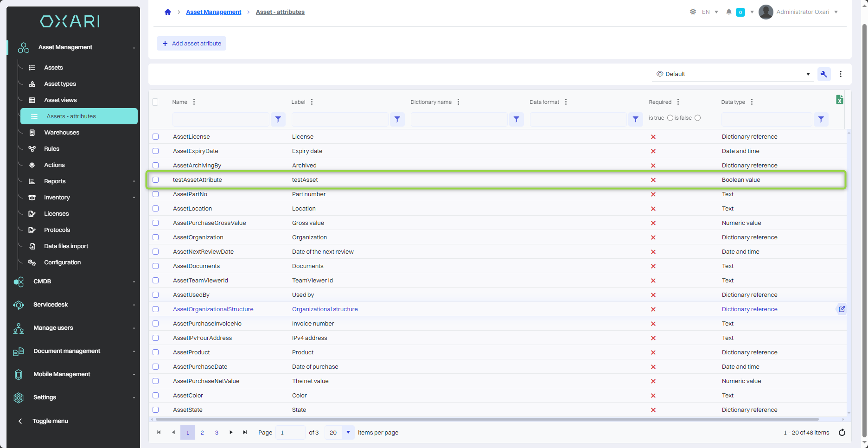
Task: Open the wrench table settings tool
Action: [823, 74]
